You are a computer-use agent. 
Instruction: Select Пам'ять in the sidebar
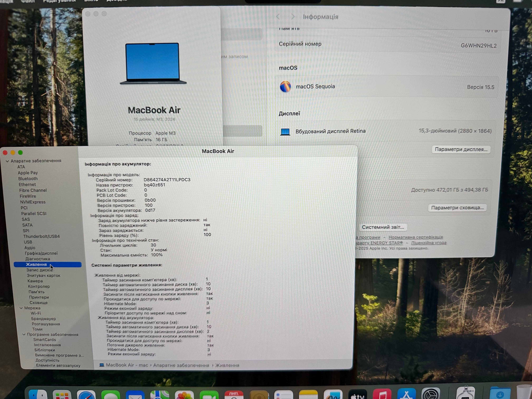[37, 292]
